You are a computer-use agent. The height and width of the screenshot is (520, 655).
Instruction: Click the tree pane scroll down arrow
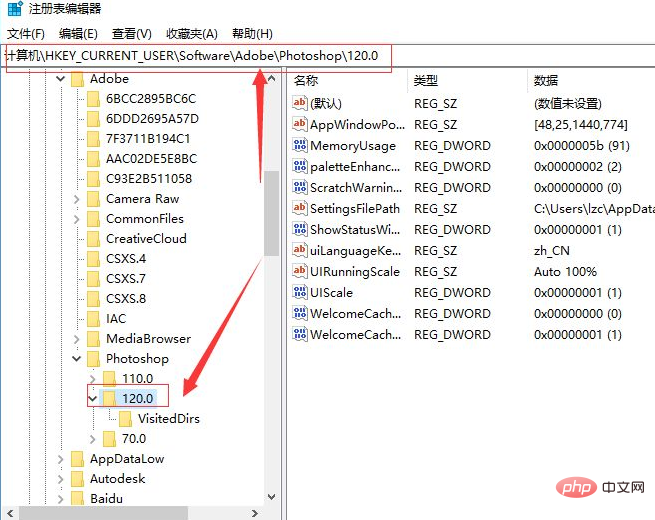pos(272,497)
